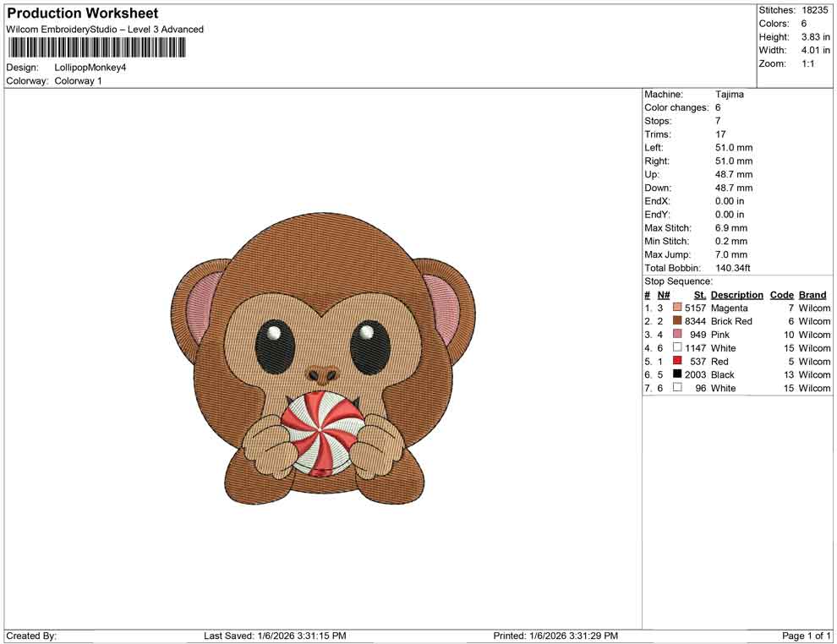The height and width of the screenshot is (644, 837).
Task: Click the Magenta thread color swatch
Action: coord(676,308)
